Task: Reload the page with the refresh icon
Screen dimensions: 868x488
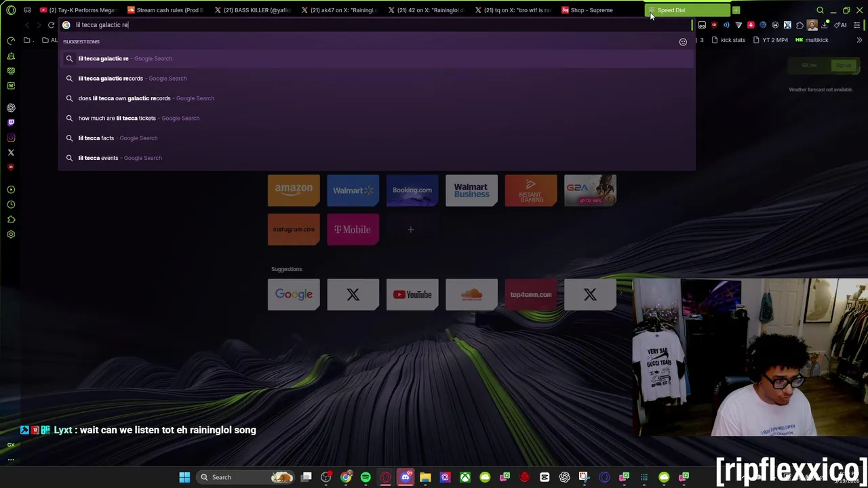Action: tap(51, 25)
